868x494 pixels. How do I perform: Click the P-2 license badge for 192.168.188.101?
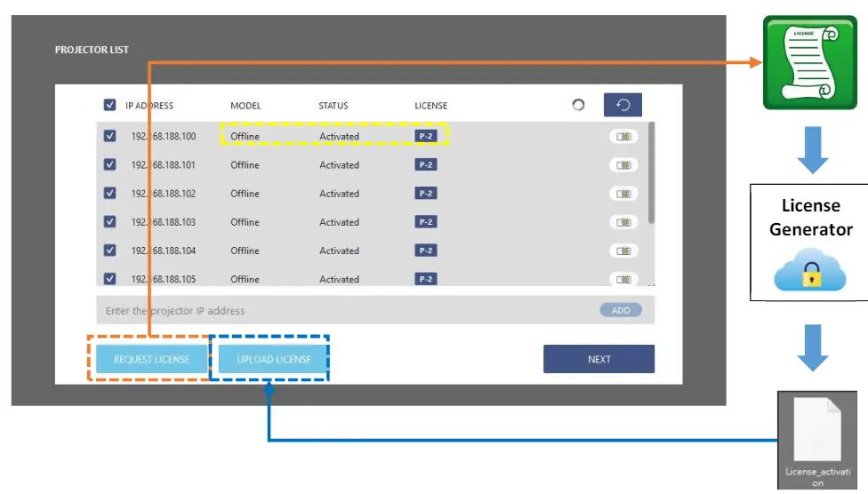(x=425, y=165)
